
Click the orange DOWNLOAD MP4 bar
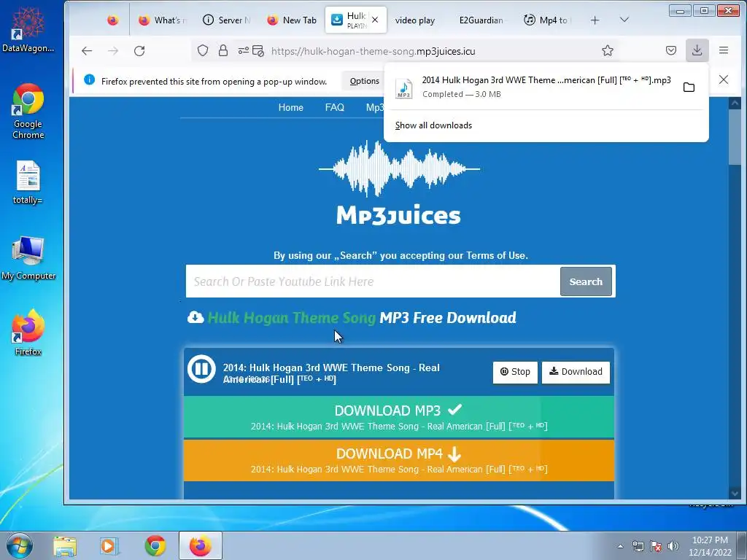[399, 460]
